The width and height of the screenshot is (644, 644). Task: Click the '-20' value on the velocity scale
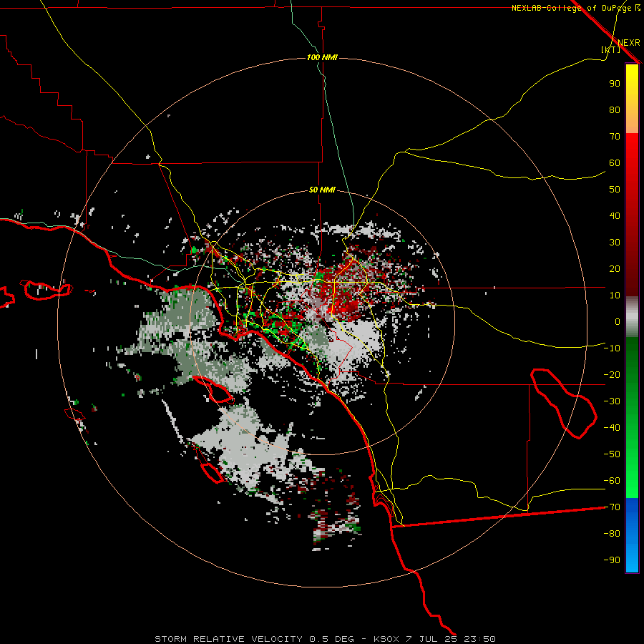(x=612, y=375)
